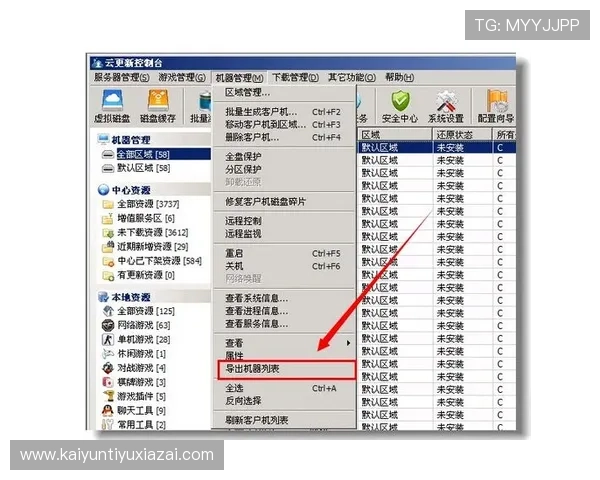Click the 中心资源 globe icon
The height and width of the screenshot is (480, 600).
(103, 190)
